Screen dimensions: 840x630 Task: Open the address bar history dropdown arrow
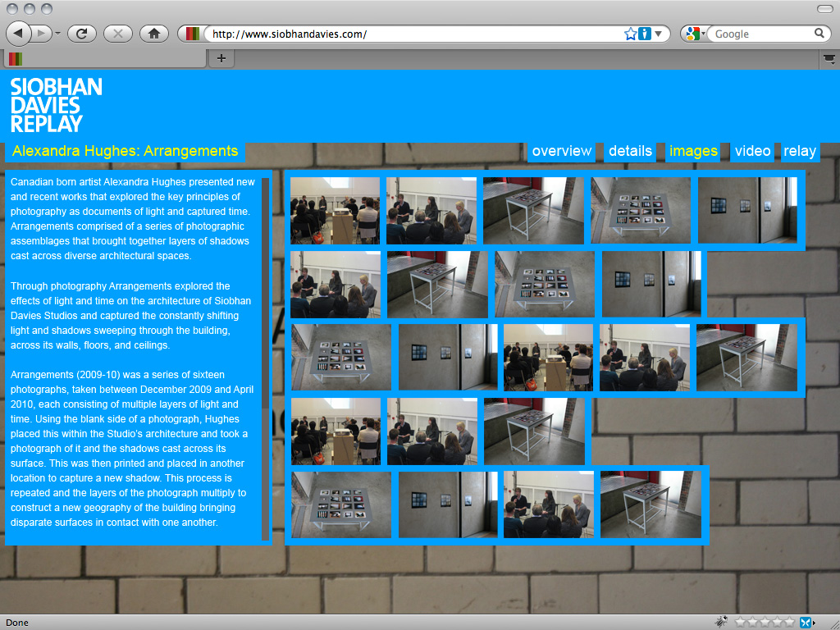click(x=658, y=34)
